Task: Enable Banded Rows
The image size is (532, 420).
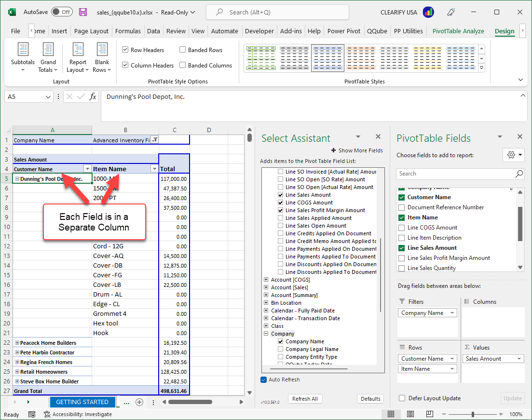Action: pos(182,50)
